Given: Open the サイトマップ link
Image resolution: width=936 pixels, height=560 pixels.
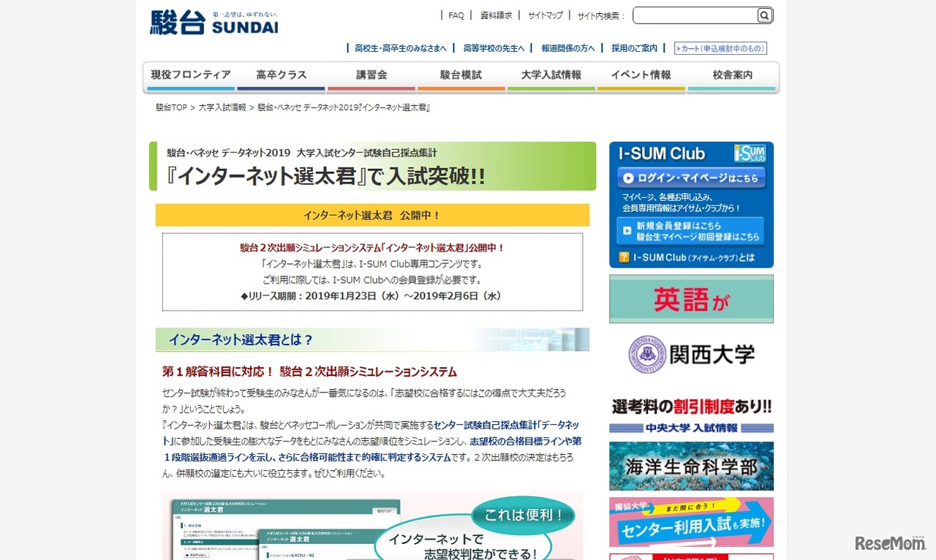Looking at the screenshot, I should (545, 15).
